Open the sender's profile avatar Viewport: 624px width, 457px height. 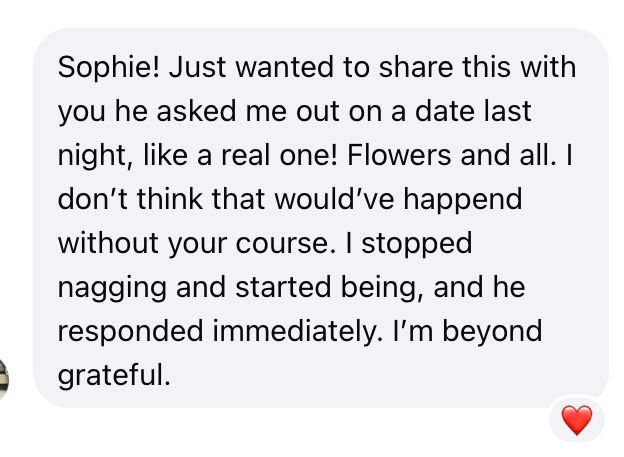pyautogui.click(x=4, y=378)
